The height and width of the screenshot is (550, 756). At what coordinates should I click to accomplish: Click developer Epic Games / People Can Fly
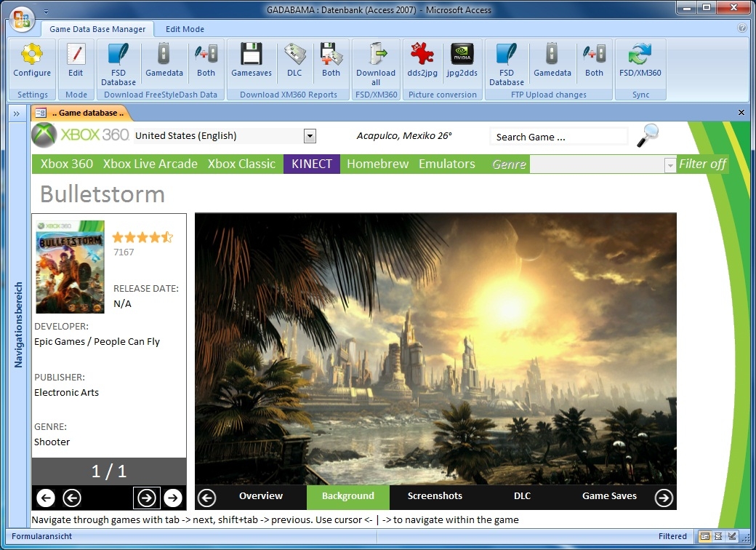[97, 342]
